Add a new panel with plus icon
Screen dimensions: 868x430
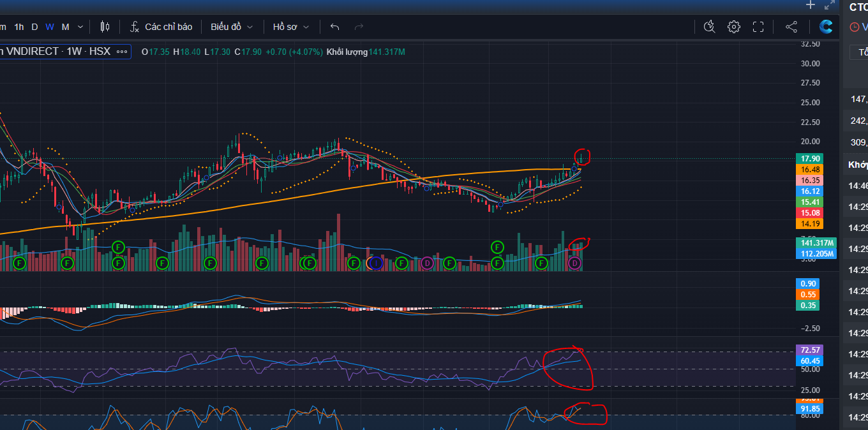811,5
